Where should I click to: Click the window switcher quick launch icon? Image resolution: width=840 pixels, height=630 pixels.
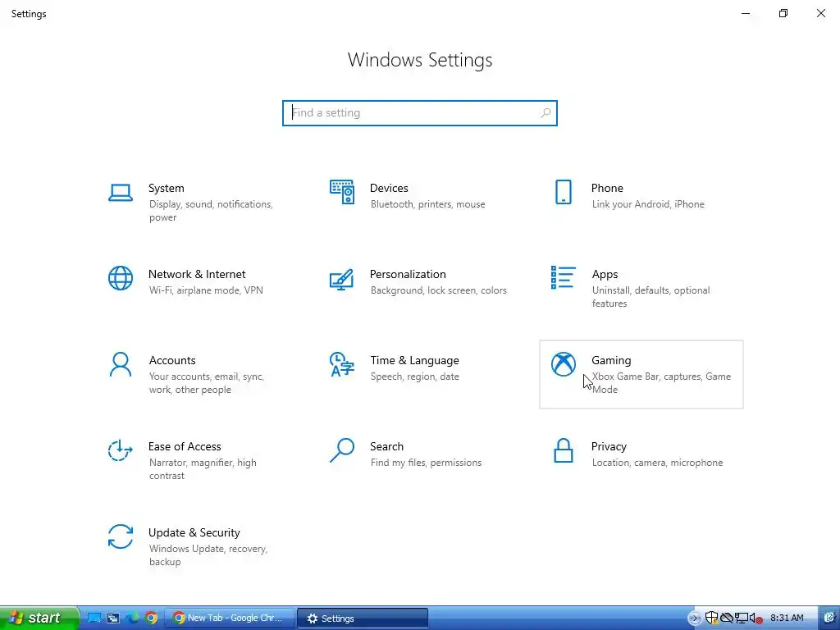[113, 619]
